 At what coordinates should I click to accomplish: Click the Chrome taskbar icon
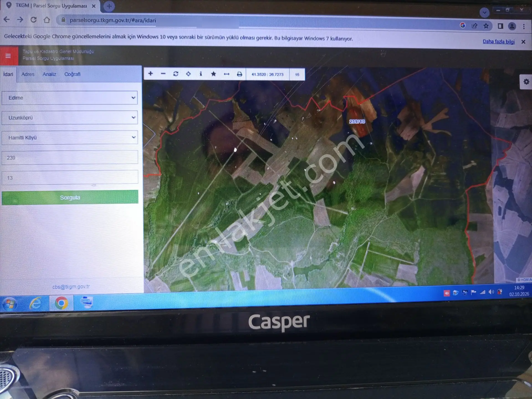pyautogui.click(x=62, y=303)
